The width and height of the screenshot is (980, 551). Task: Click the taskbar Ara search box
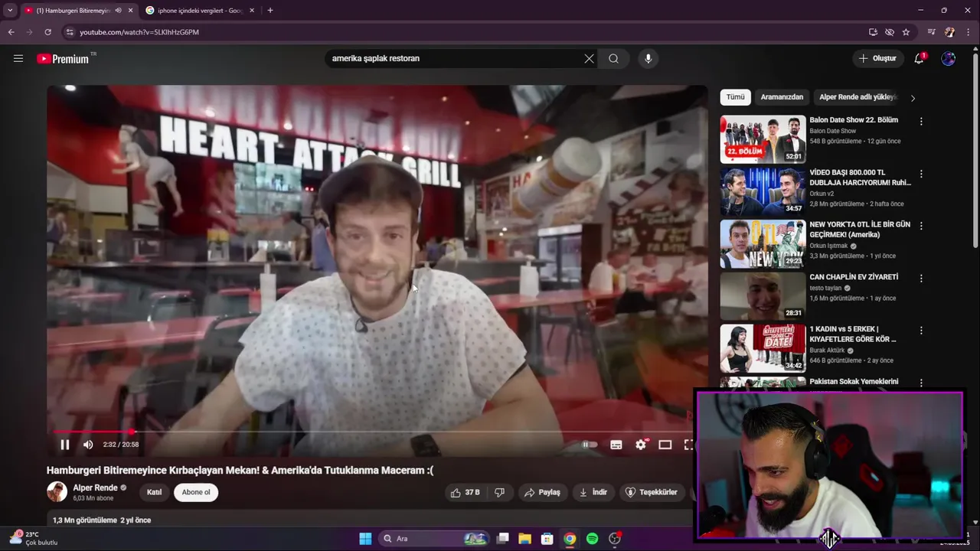pyautogui.click(x=434, y=539)
